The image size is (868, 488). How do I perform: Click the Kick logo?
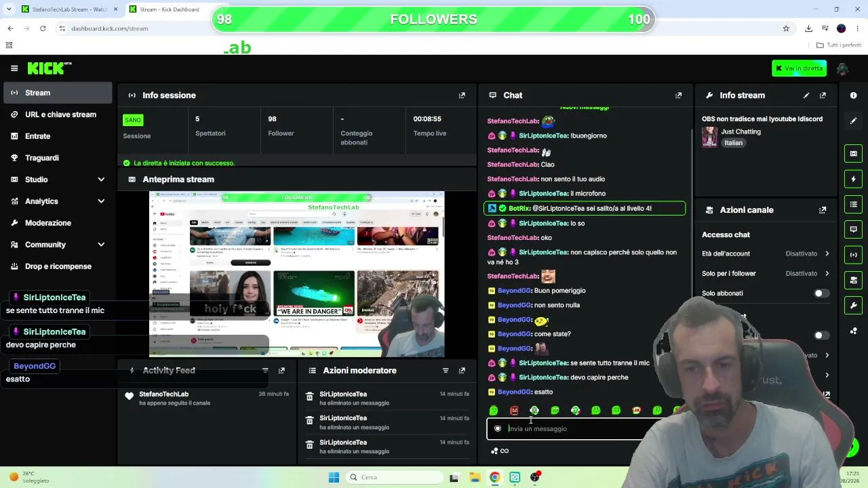point(50,68)
